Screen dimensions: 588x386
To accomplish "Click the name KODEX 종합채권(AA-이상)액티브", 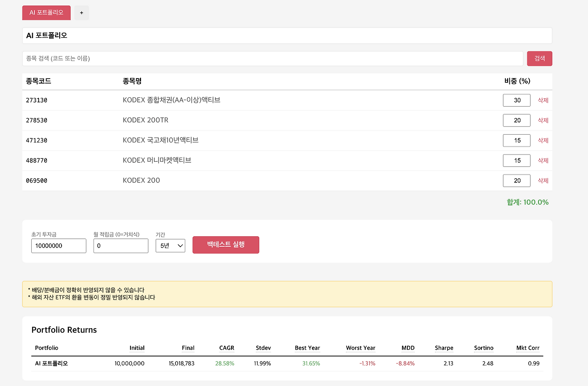I will pyautogui.click(x=172, y=100).
